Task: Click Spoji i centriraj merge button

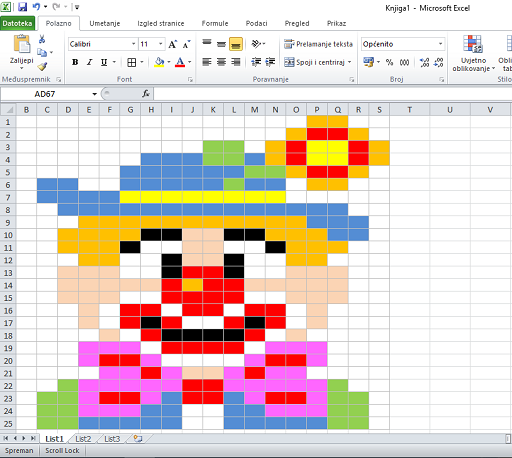Action: pyautogui.click(x=314, y=62)
